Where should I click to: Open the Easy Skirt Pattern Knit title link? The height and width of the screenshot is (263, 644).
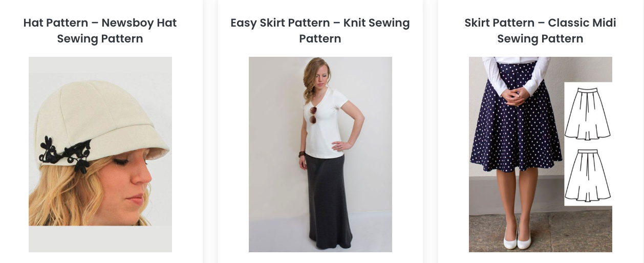pyautogui.click(x=320, y=31)
